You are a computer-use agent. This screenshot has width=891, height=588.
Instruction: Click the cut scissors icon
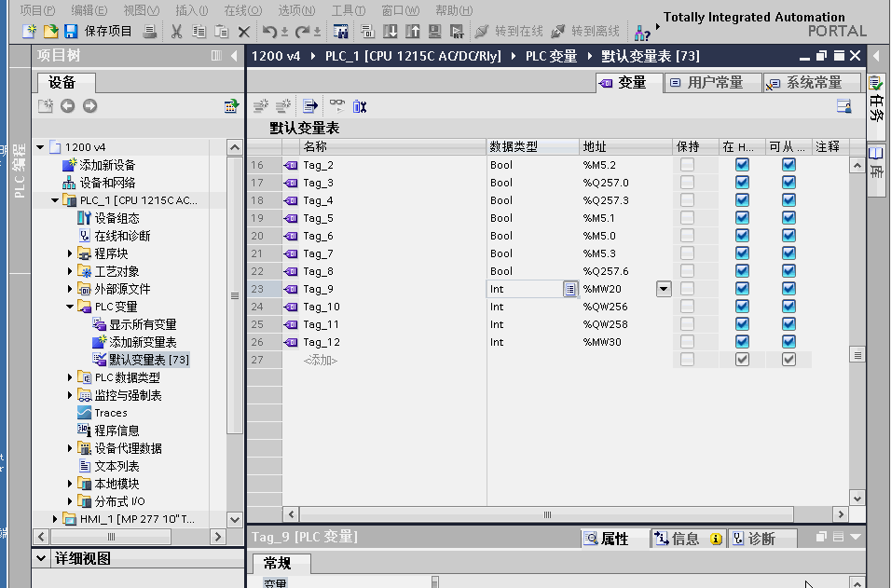[x=177, y=32]
